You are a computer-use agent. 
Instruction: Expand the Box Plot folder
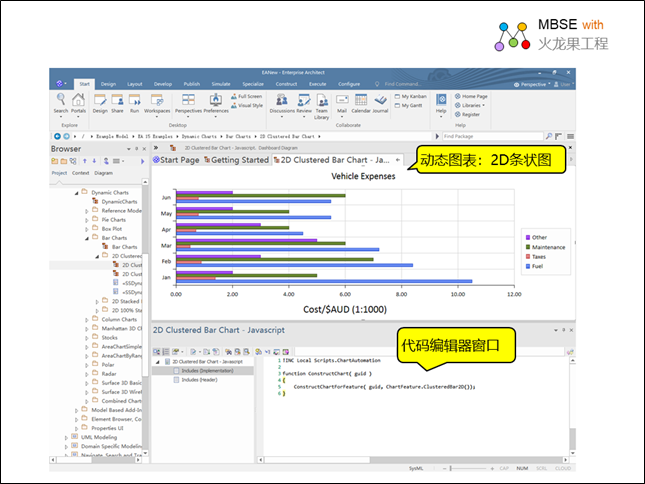pos(87,229)
